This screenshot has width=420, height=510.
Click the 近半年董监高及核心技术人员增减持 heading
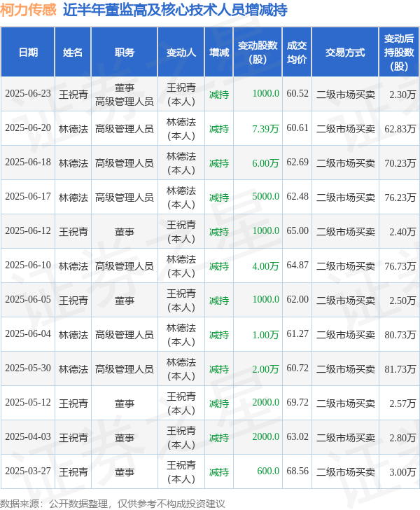(175, 10)
